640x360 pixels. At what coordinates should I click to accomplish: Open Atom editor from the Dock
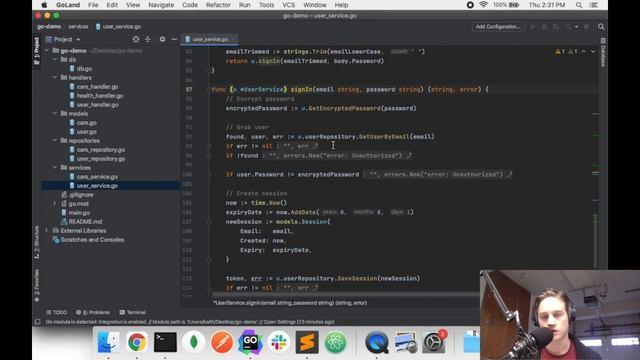click(336, 342)
